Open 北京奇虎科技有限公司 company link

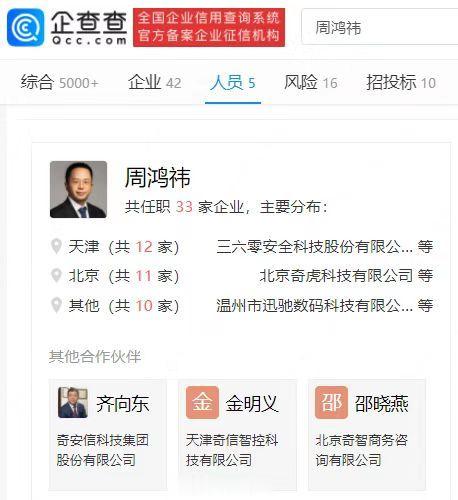[336, 276]
